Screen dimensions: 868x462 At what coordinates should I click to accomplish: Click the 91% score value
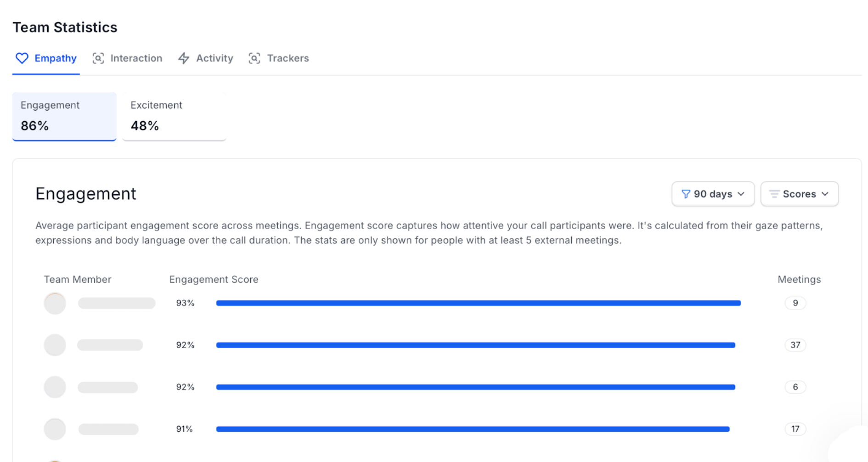(x=185, y=429)
